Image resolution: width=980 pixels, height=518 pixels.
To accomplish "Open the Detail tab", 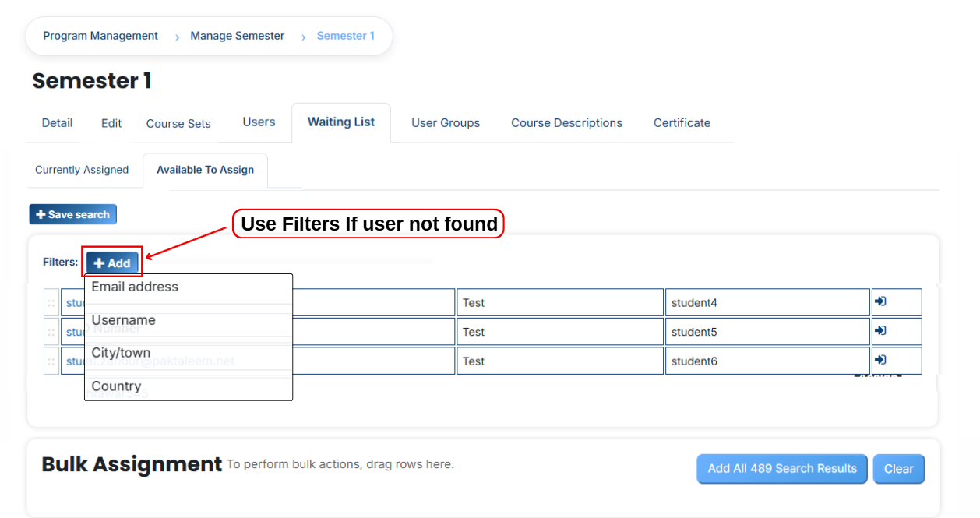I will tap(57, 123).
